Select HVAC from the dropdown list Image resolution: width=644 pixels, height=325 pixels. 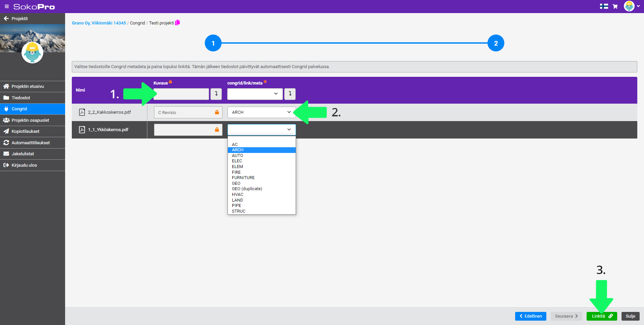click(261, 195)
